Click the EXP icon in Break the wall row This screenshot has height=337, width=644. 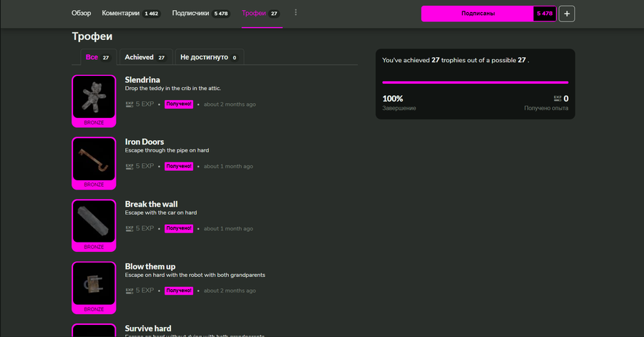coord(130,229)
